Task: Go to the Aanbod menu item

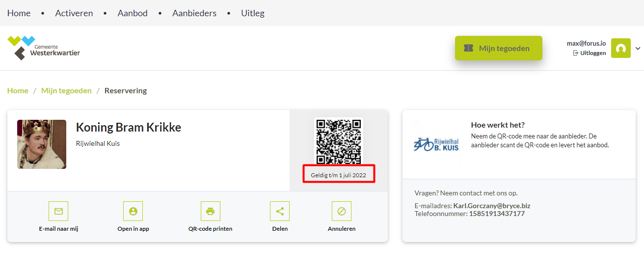Action: coord(133,13)
